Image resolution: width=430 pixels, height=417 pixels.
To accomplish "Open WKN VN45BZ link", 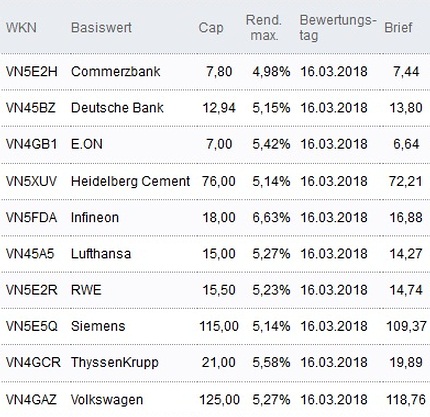I will (x=31, y=108).
